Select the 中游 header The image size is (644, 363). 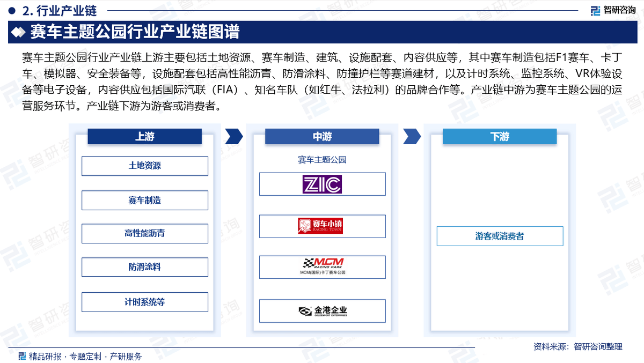coord(322,137)
